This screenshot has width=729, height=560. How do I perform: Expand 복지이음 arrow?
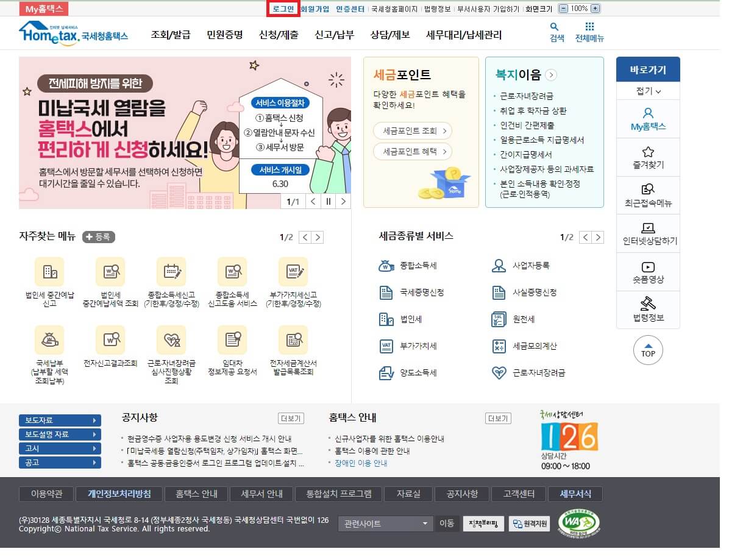[x=551, y=75]
